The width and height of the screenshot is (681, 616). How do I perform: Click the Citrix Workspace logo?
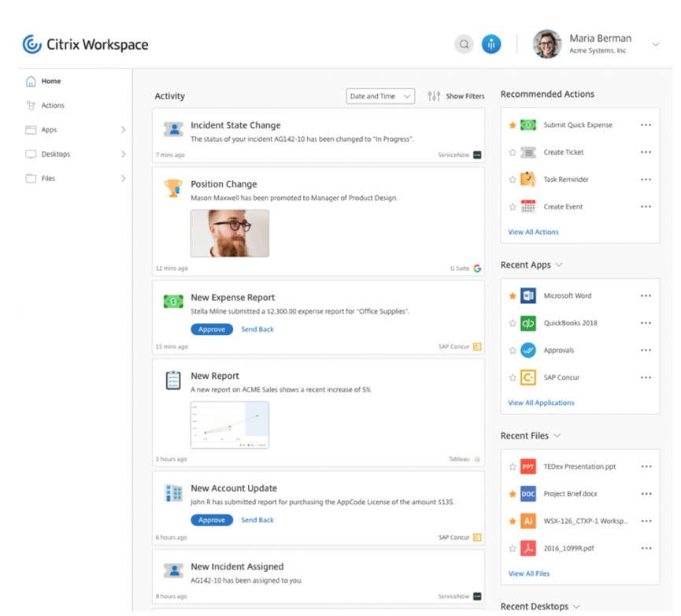pyautogui.click(x=86, y=44)
